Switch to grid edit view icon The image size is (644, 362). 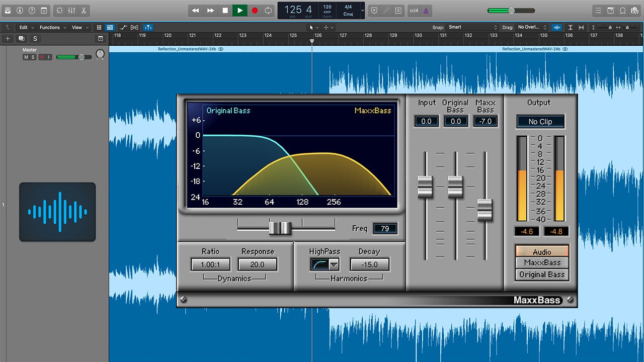[x=99, y=27]
